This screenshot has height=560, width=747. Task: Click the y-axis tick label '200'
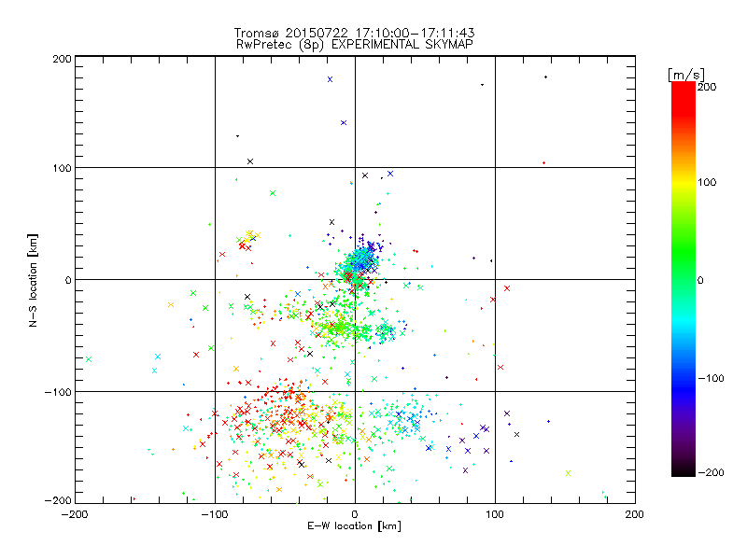[62, 59]
